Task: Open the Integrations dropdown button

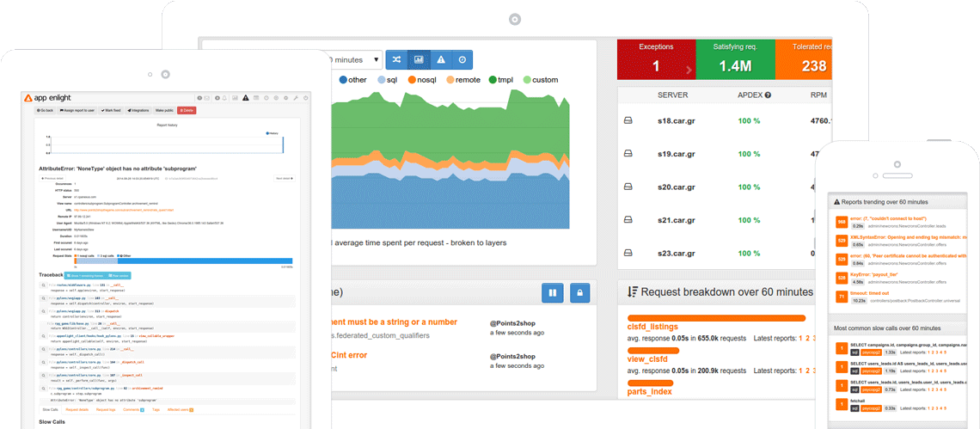Action: click(x=138, y=110)
